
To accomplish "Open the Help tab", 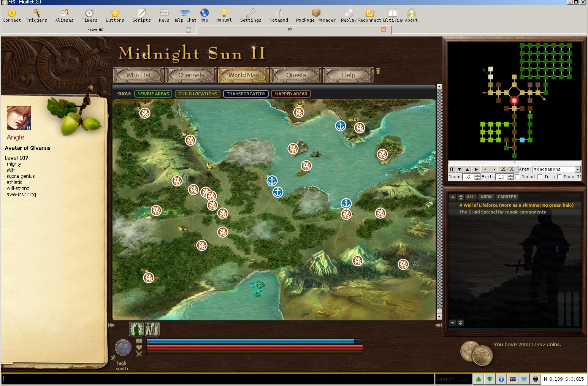I will point(349,75).
